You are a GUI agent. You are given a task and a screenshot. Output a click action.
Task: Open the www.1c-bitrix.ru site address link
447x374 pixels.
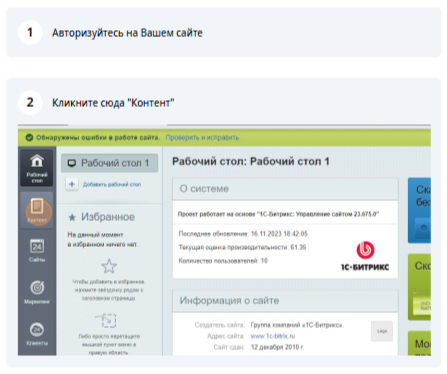[273, 336]
